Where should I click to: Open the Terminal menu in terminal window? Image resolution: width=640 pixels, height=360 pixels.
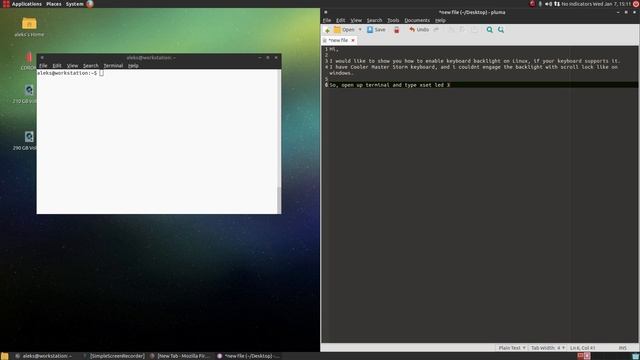113,65
